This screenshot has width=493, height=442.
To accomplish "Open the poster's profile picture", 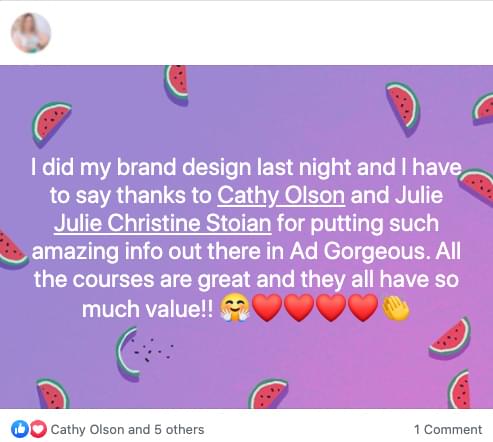I will [31, 33].
